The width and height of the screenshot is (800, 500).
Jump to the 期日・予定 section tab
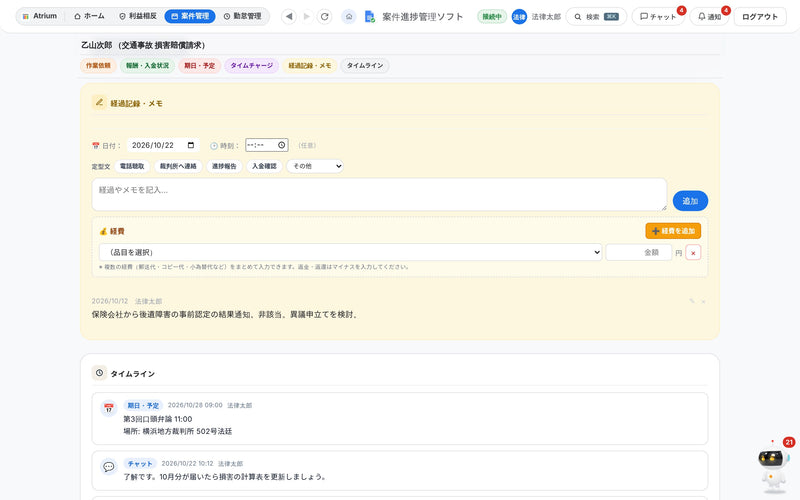point(199,66)
